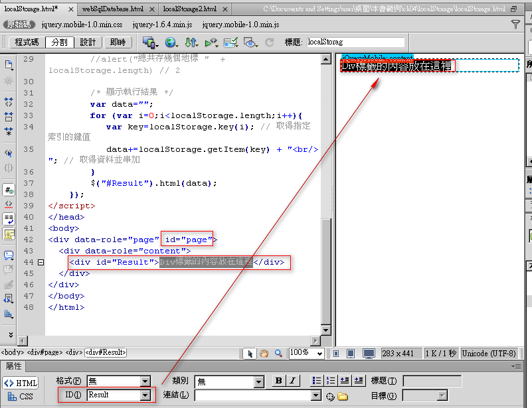Image resolution: width=532 pixels, height=408 pixels.
Task: Toggle italic I formatting
Action: coord(292,381)
